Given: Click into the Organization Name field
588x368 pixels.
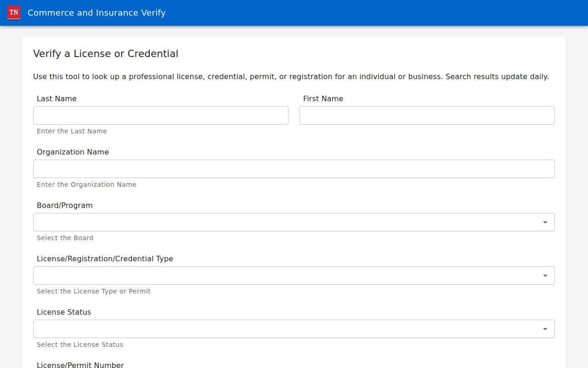Looking at the screenshot, I should 294,169.
